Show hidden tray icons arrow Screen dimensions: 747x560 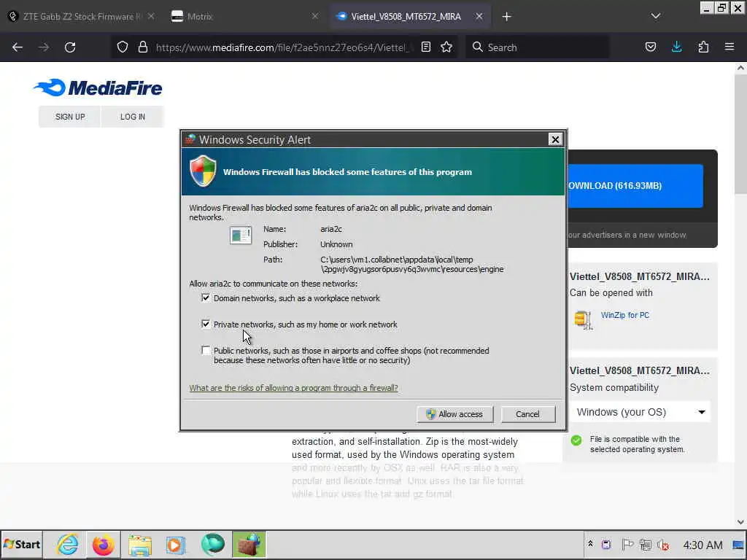click(x=590, y=544)
